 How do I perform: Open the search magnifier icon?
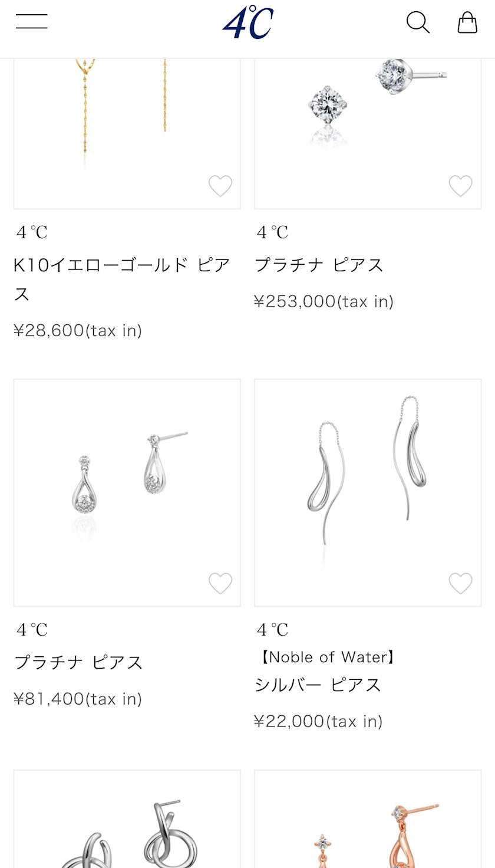coord(418,22)
